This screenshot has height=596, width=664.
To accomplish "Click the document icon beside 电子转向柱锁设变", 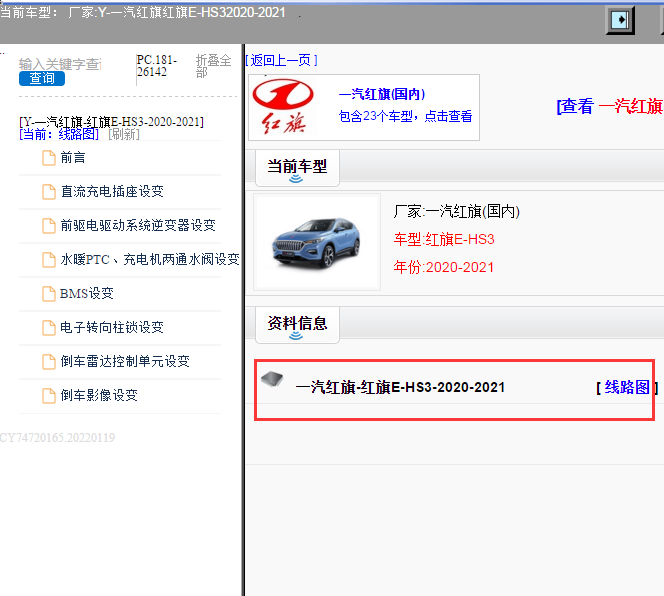I will click(49, 327).
